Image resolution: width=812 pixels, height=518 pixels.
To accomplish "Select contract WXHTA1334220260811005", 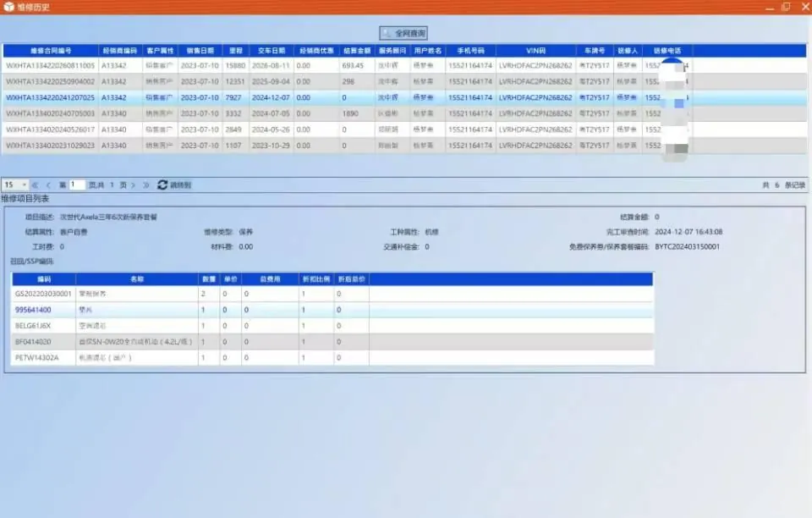I will tap(50, 66).
